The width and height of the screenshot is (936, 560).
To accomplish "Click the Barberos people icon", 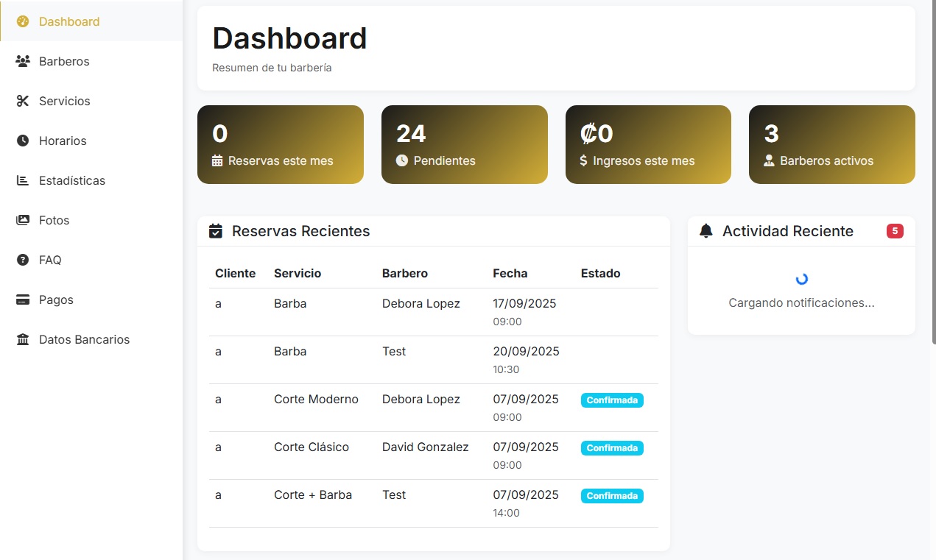I will tap(23, 61).
